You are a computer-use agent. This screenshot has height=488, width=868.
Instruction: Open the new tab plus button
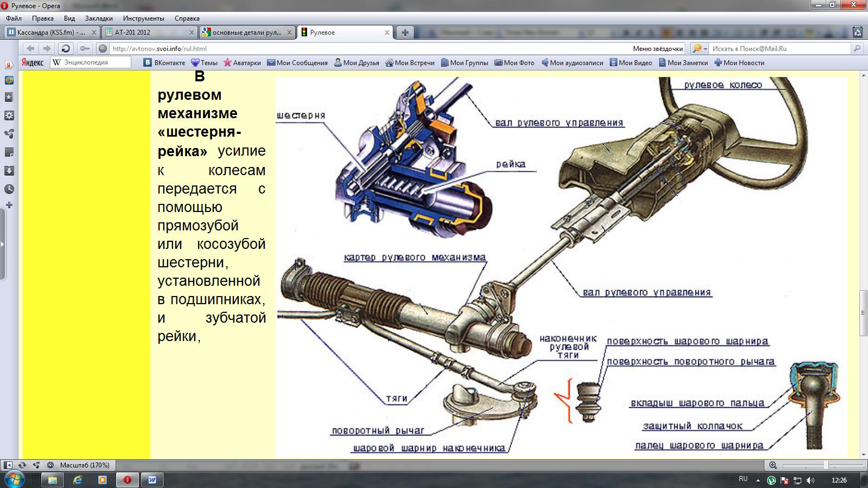[x=405, y=33]
